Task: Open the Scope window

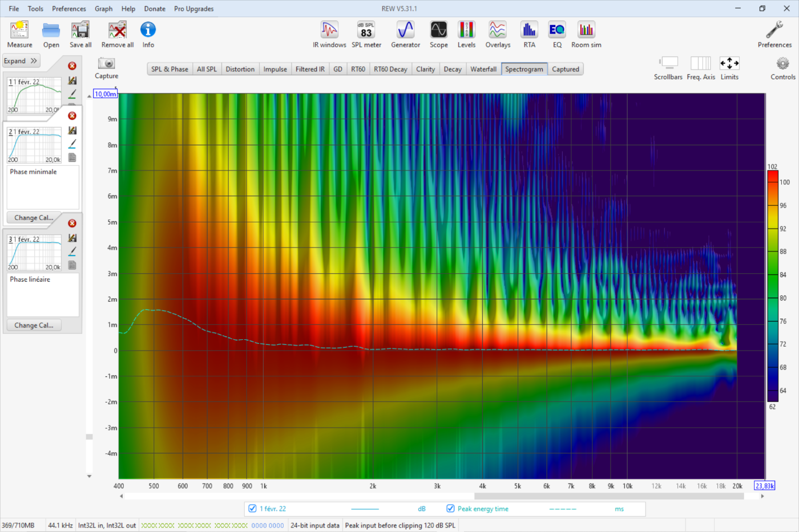Action: [x=438, y=35]
